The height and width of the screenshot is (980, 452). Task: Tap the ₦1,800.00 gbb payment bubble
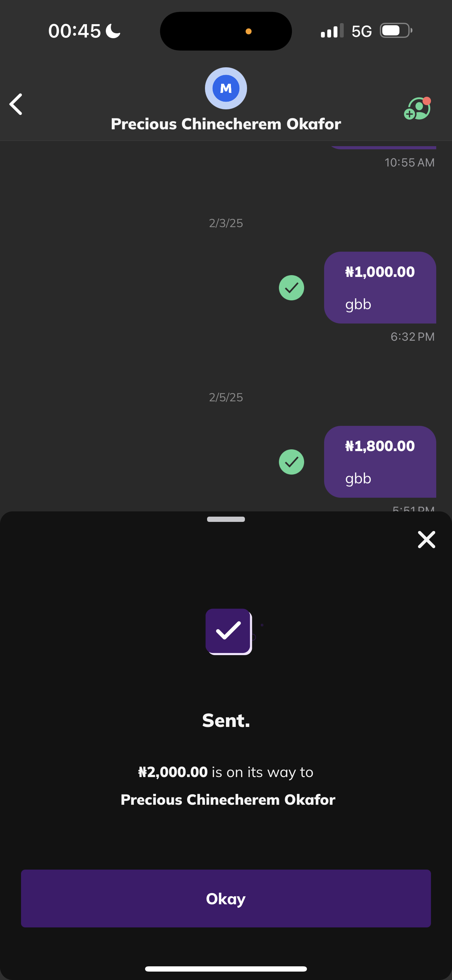pyautogui.click(x=380, y=462)
